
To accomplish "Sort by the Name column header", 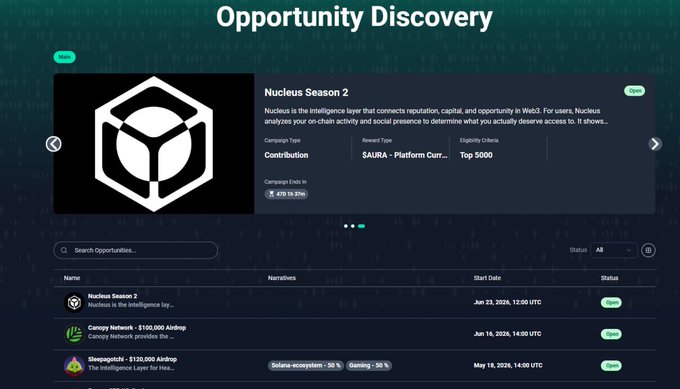I will click(x=72, y=278).
